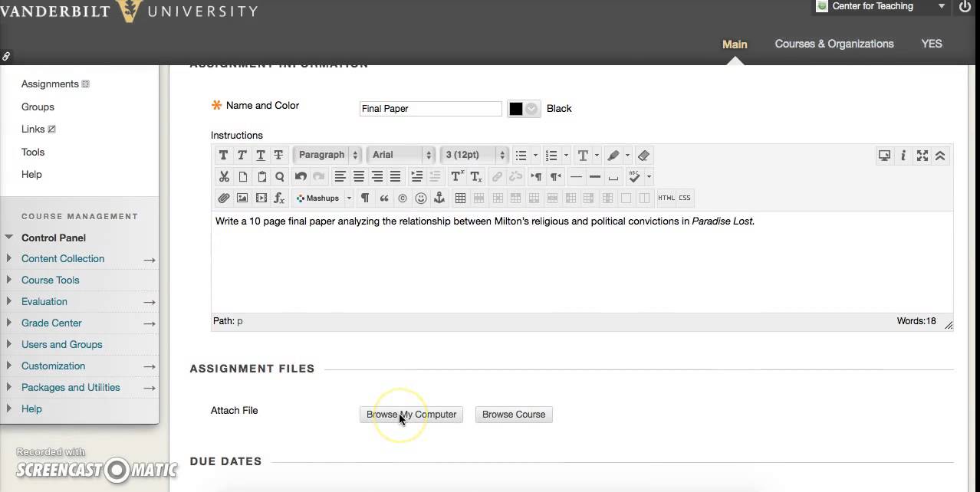The image size is (980, 492).
Task: Click the paste clipboard icon
Action: [261, 176]
